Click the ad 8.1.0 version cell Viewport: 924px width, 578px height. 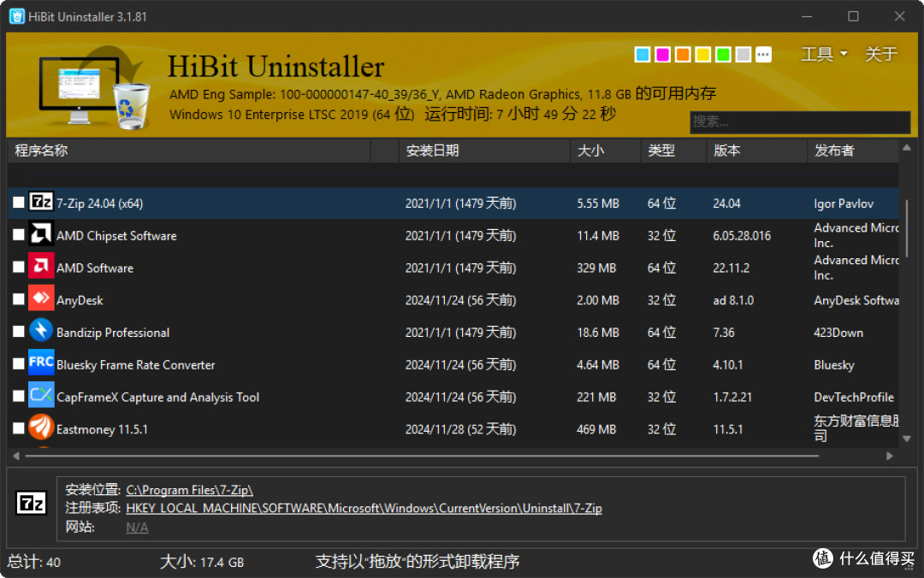(x=733, y=300)
